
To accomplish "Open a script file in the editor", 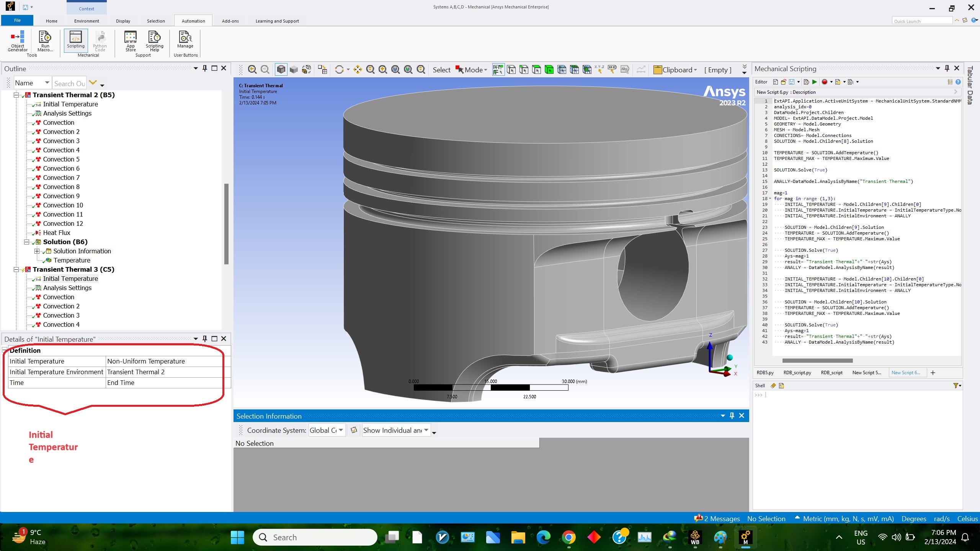I will click(x=783, y=82).
